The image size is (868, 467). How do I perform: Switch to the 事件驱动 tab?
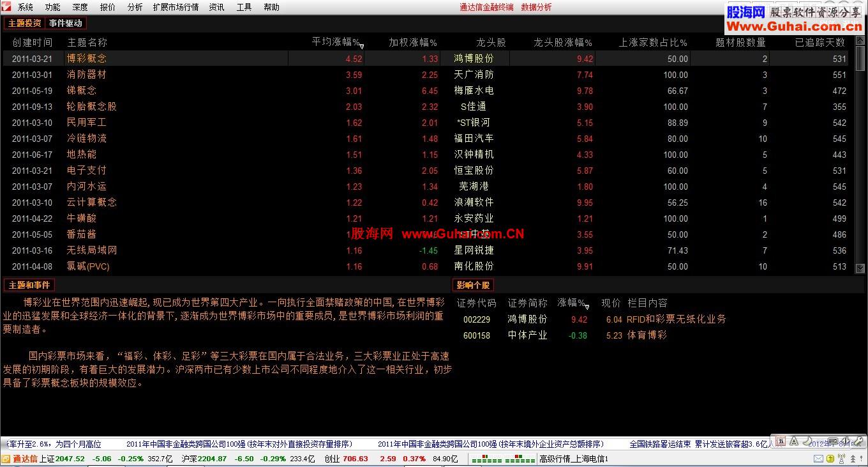(66, 23)
